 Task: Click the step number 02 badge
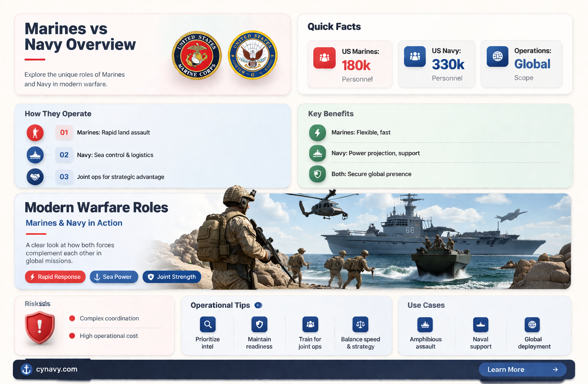point(64,155)
